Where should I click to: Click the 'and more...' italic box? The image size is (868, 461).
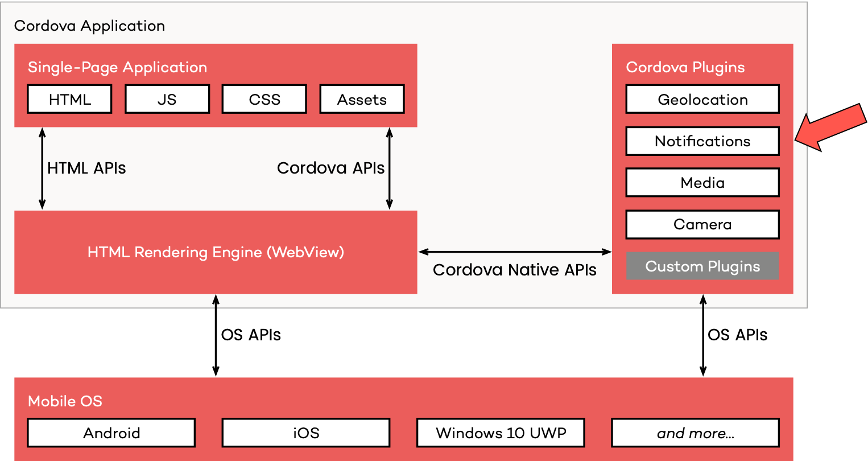[x=695, y=433]
